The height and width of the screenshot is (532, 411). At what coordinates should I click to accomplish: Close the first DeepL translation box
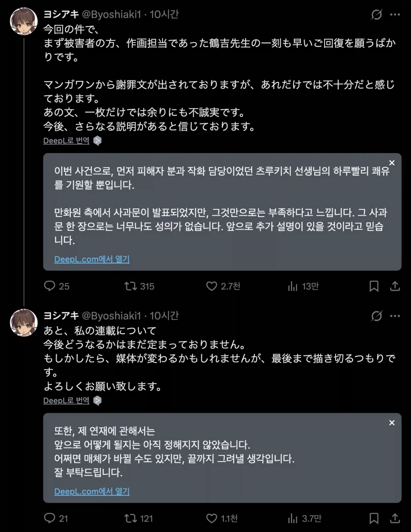click(x=391, y=163)
